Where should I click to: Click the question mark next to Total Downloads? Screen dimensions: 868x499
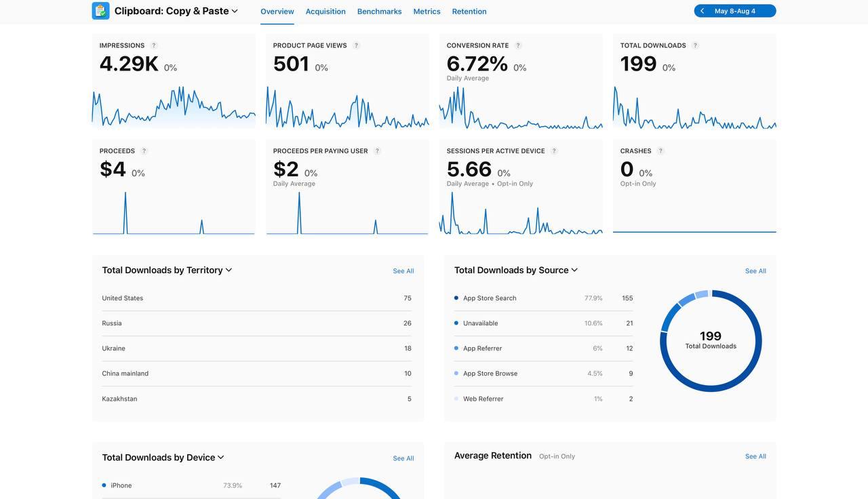point(695,45)
